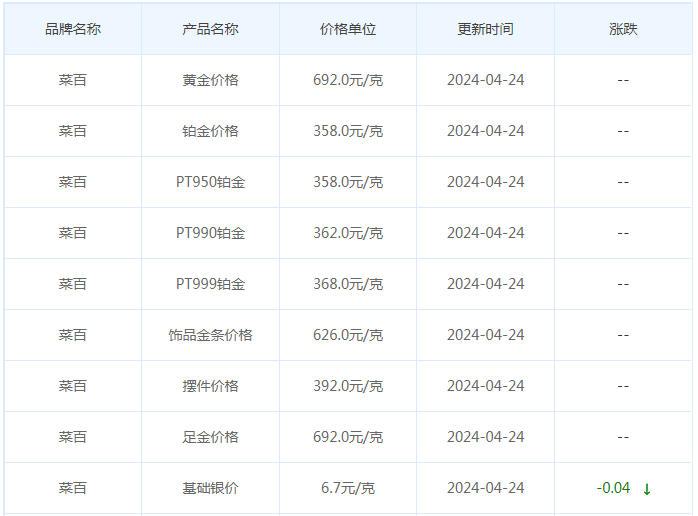
Task: Click the -- change in 足金价格 row
Action: coord(623,437)
